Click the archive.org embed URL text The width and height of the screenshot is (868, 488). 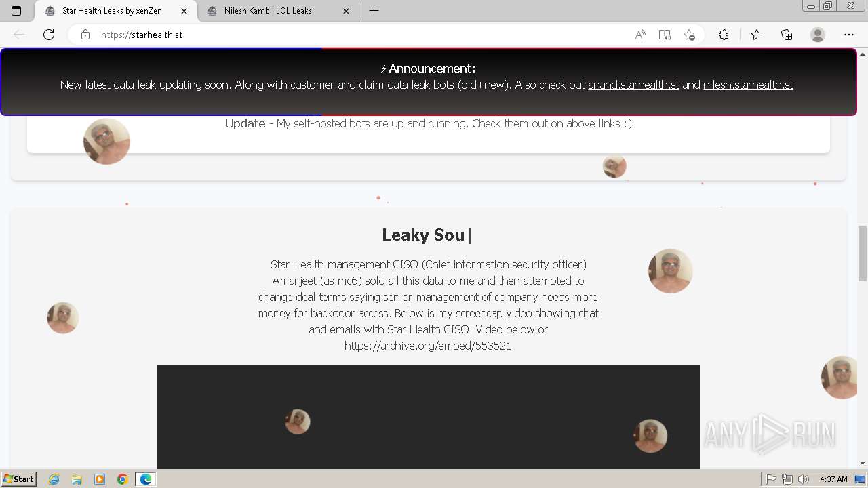click(x=428, y=346)
